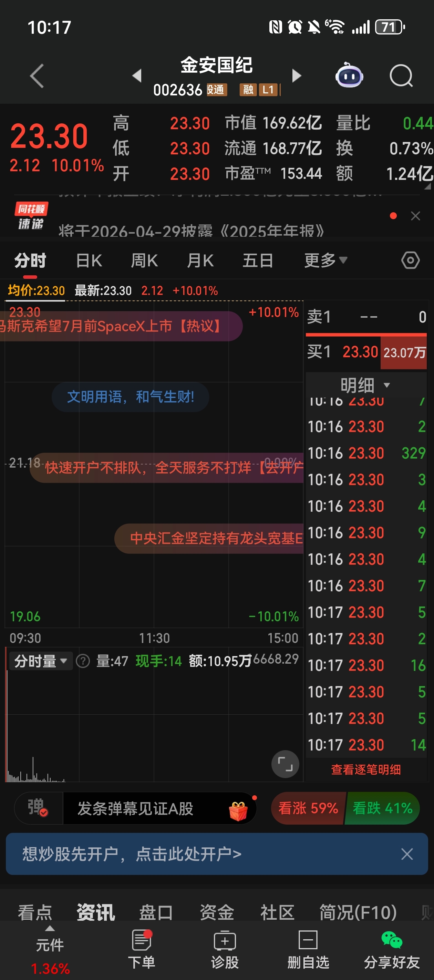The width and height of the screenshot is (434, 980).
Task: Open the 融 margin trading badge
Action: [248, 90]
